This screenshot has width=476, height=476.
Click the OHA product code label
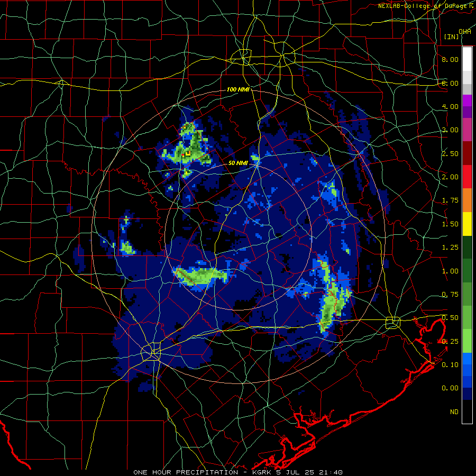coord(465,32)
